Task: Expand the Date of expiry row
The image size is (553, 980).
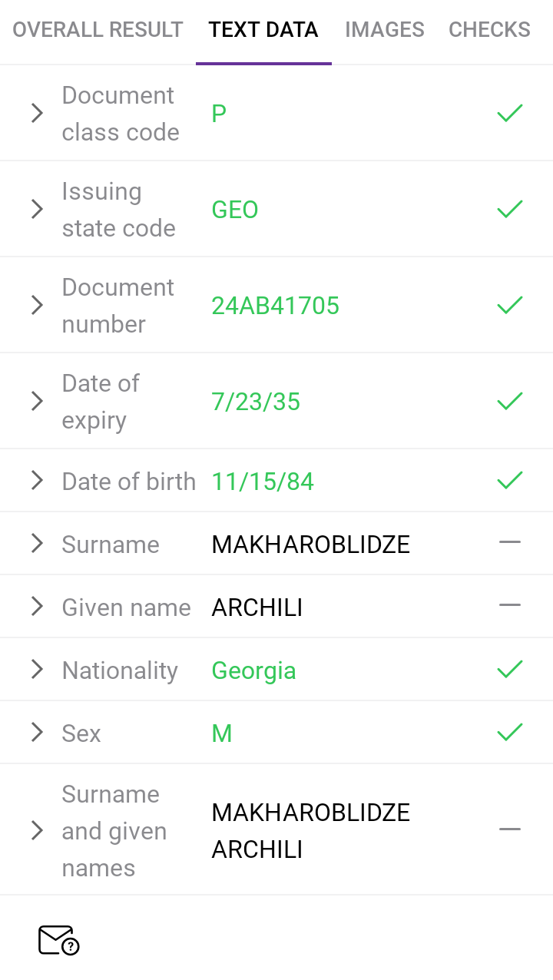Action: pos(37,401)
